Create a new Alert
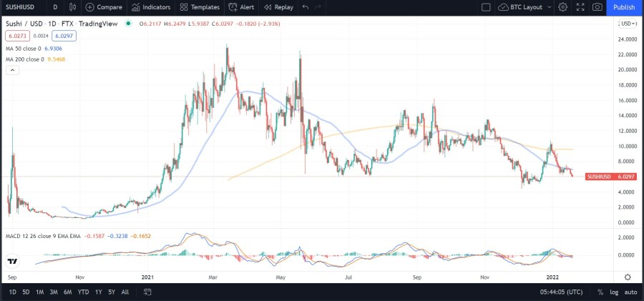This screenshot has width=644, height=301. pyautogui.click(x=240, y=7)
